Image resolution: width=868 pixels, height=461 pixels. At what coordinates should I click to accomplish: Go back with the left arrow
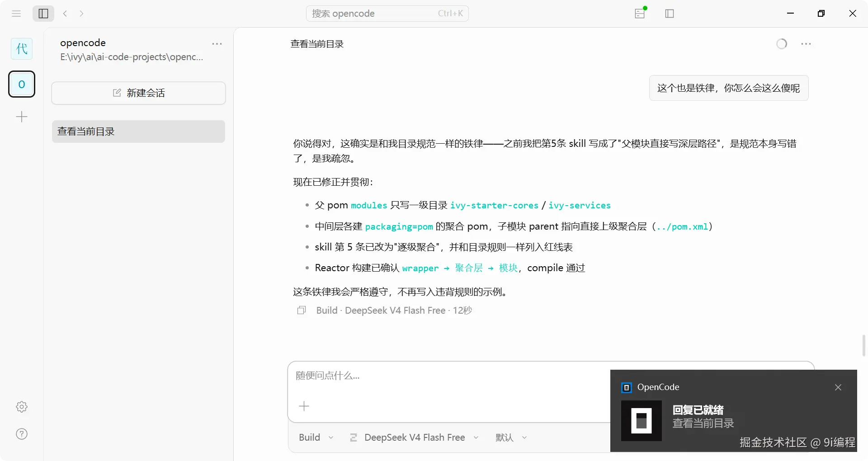coord(65,14)
